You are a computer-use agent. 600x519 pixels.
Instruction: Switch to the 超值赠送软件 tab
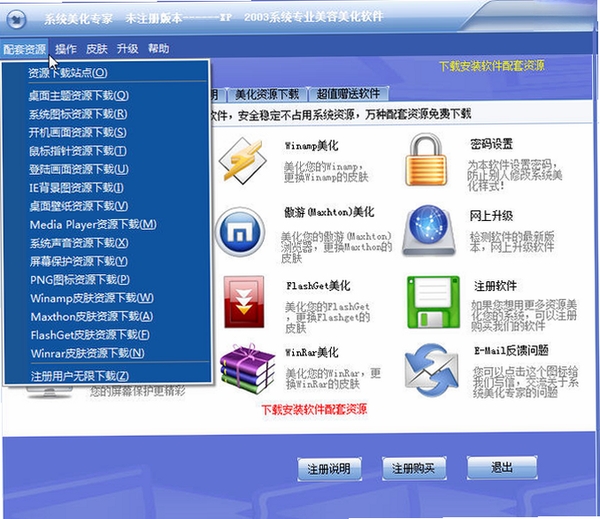coord(348,94)
